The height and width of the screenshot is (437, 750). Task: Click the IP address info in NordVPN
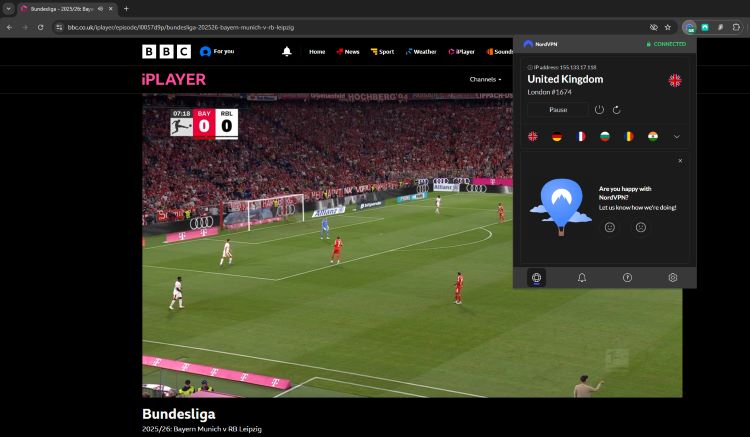pos(562,67)
